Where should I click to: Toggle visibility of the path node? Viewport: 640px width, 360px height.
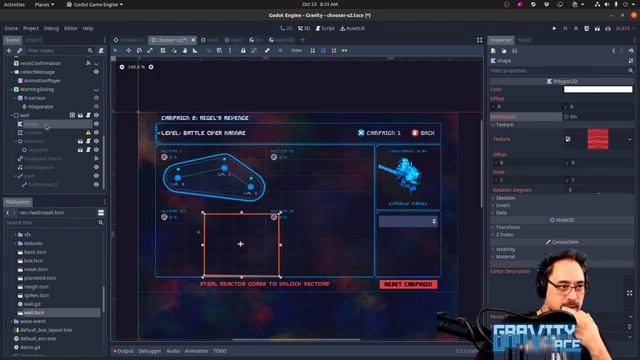(x=96, y=176)
